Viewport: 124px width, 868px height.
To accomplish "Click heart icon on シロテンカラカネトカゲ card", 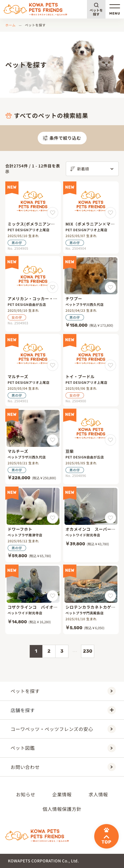I will click(110, 596).
